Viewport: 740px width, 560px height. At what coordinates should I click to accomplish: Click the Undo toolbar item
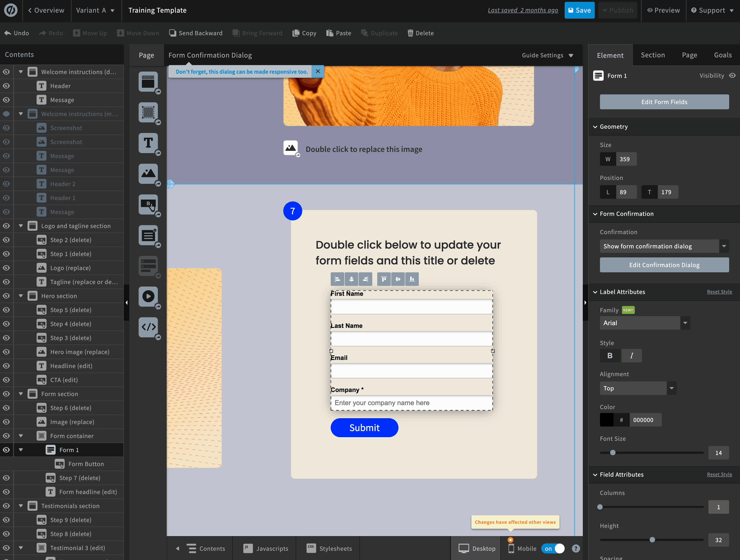click(x=17, y=33)
